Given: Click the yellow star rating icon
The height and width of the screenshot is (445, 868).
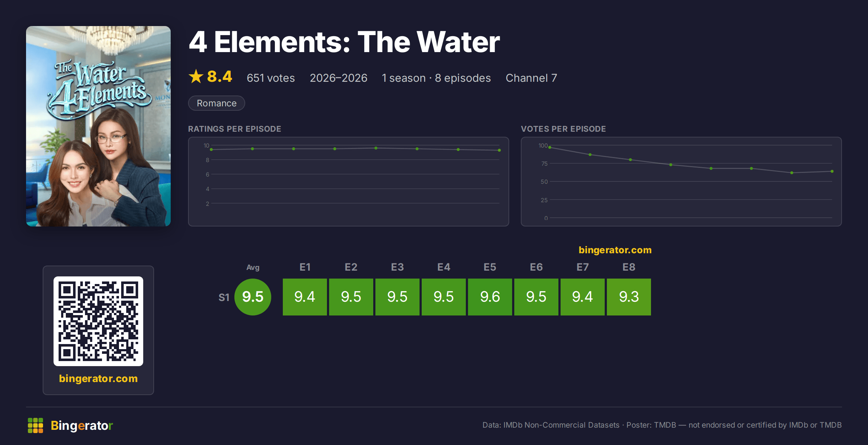Looking at the screenshot, I should point(196,77).
